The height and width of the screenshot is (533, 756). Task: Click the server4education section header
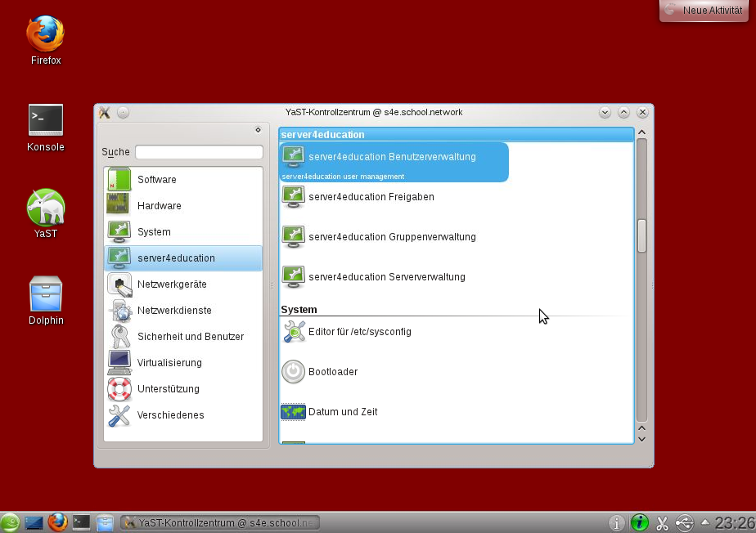456,134
